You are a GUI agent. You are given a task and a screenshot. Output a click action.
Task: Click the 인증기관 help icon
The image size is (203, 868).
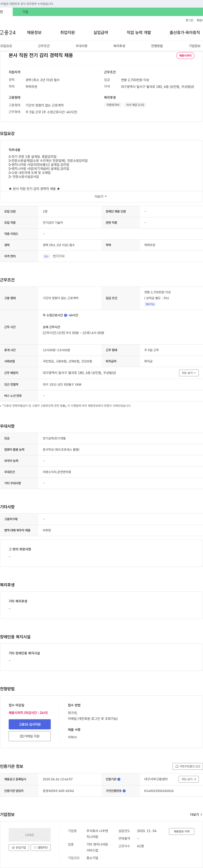coord(119,779)
